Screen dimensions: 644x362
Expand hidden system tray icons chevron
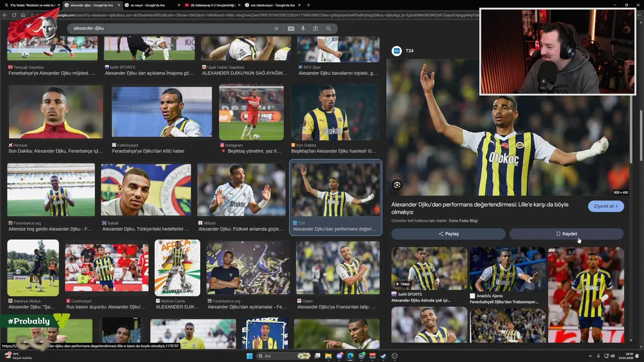[590, 356]
